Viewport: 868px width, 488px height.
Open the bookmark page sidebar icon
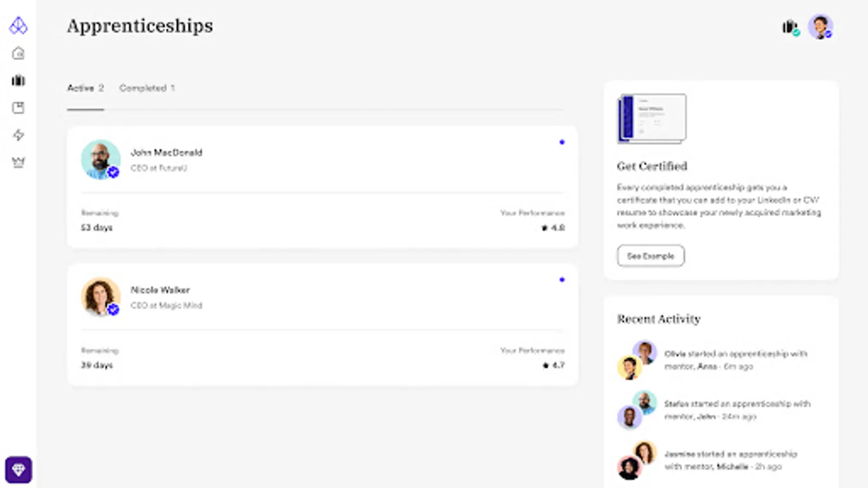(x=18, y=107)
